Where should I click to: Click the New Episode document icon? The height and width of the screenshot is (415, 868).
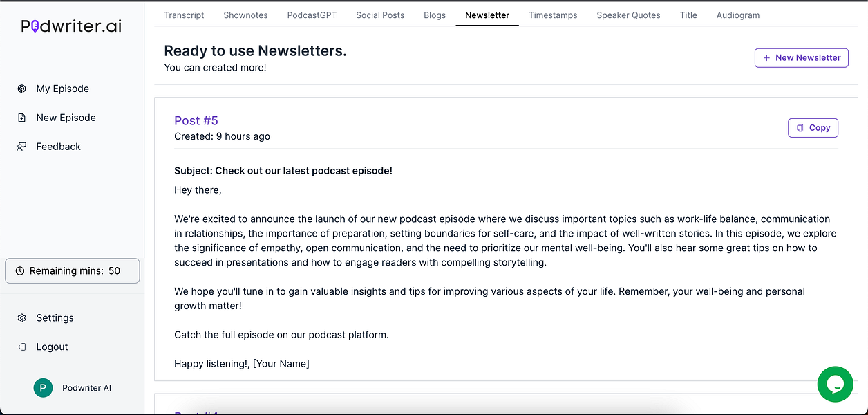[21, 117]
